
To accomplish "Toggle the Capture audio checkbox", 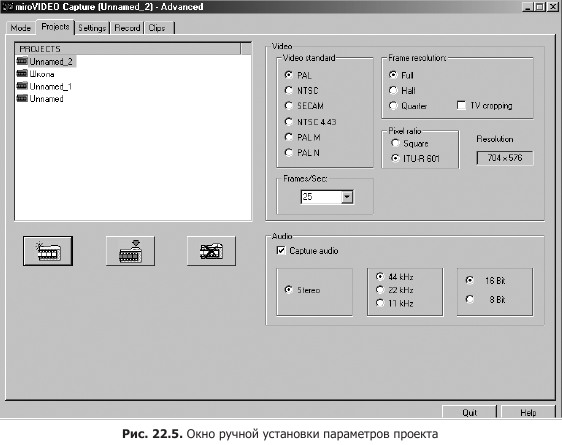I will click(281, 250).
